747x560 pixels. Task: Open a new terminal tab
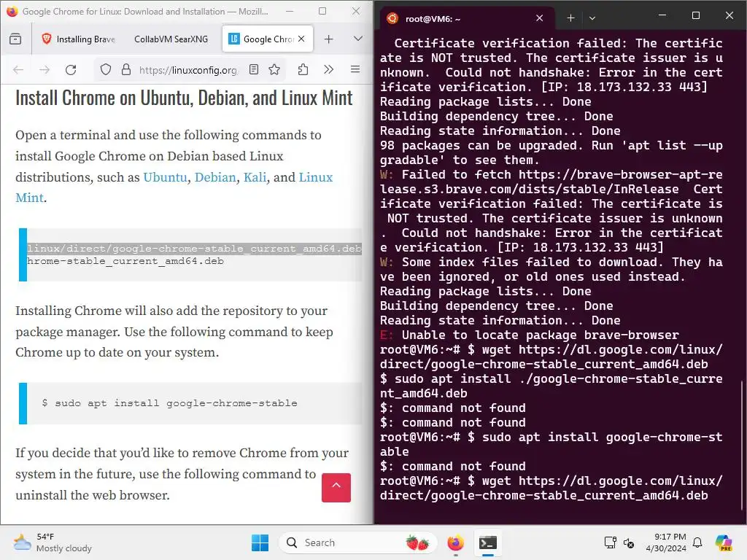point(570,18)
